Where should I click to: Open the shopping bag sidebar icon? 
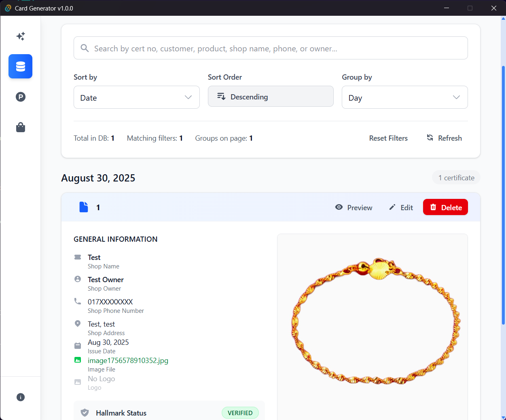tap(21, 128)
